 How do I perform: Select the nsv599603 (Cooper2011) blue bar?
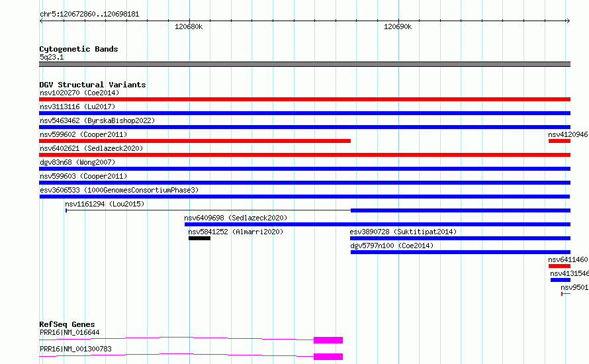tap(304, 183)
